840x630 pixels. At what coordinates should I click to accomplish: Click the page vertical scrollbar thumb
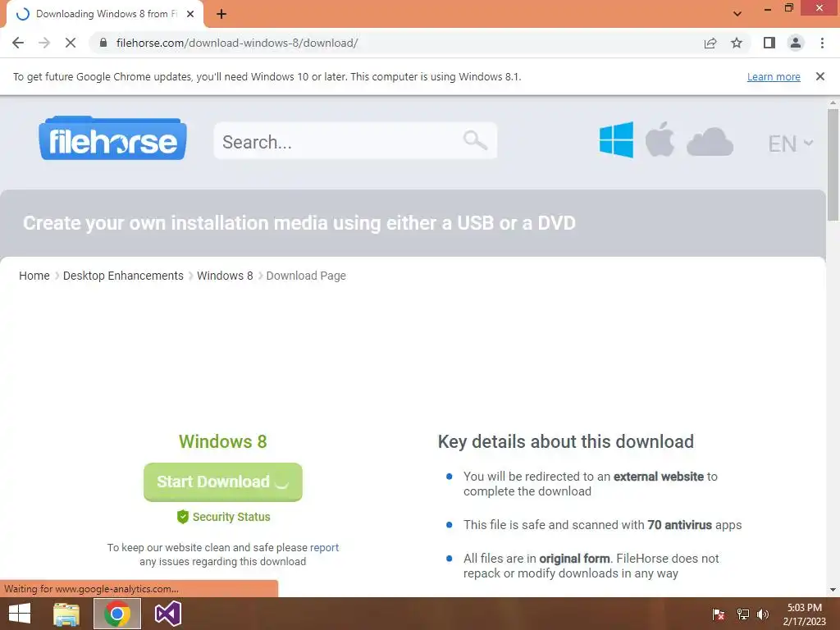(x=833, y=164)
